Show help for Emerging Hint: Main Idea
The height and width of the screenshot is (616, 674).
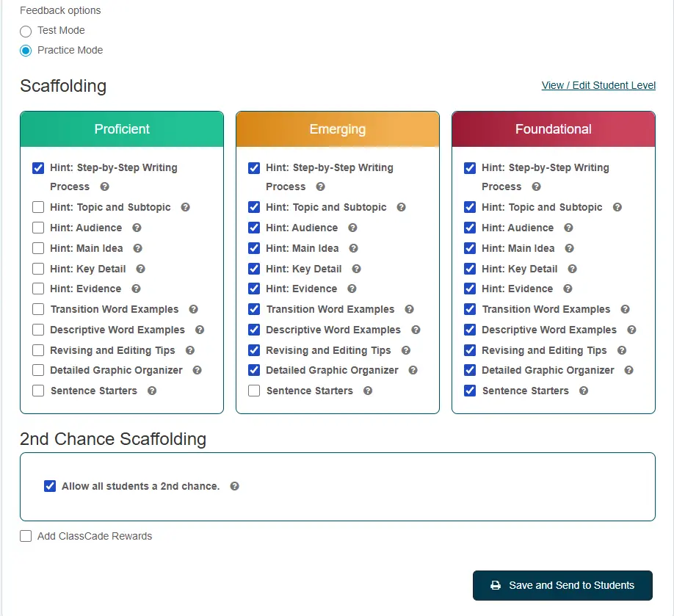353,248
